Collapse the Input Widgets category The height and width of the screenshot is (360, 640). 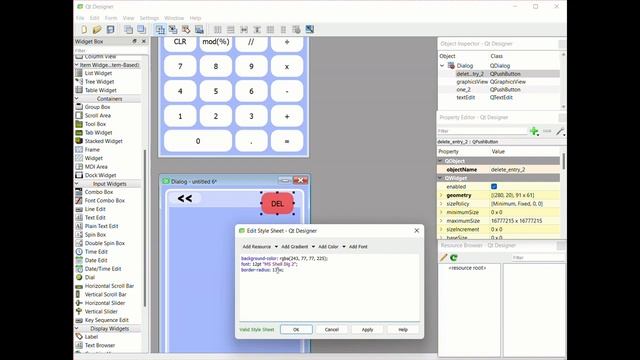[x=77, y=184]
